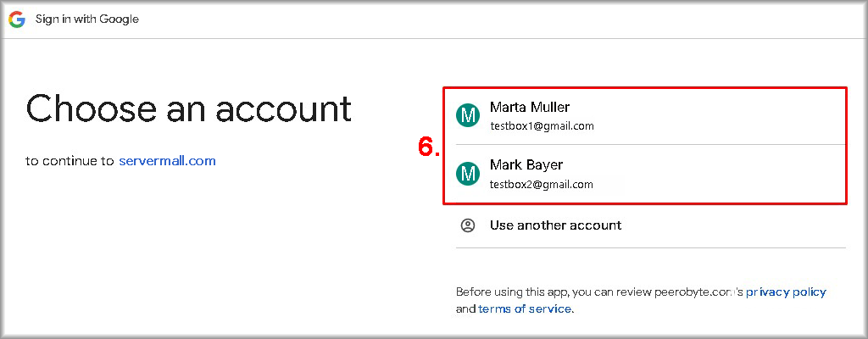868x339 pixels.
Task: Choose the Mark Bayer account name
Action: pyautogui.click(x=526, y=165)
